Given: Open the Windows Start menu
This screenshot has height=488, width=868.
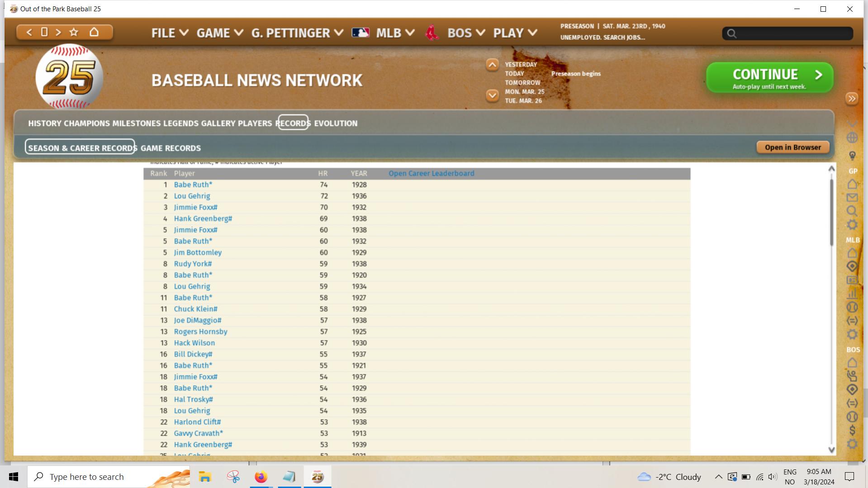Looking at the screenshot, I should 14,477.
